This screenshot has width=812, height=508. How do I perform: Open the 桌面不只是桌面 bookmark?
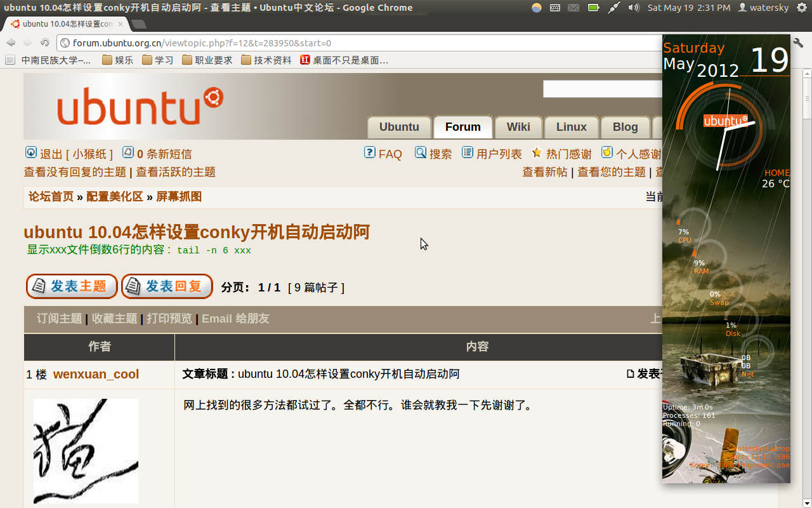(x=344, y=60)
